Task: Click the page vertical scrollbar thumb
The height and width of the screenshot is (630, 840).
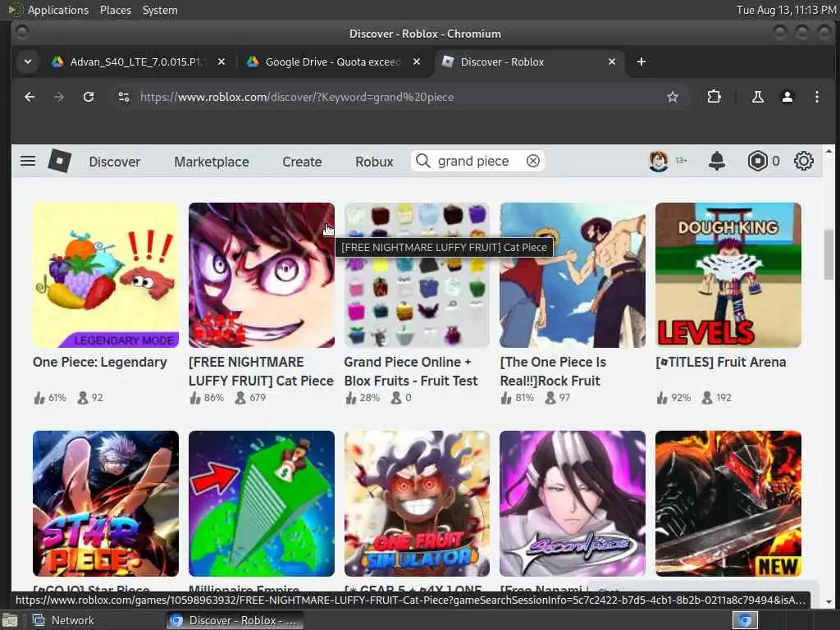Action: pyautogui.click(x=829, y=254)
